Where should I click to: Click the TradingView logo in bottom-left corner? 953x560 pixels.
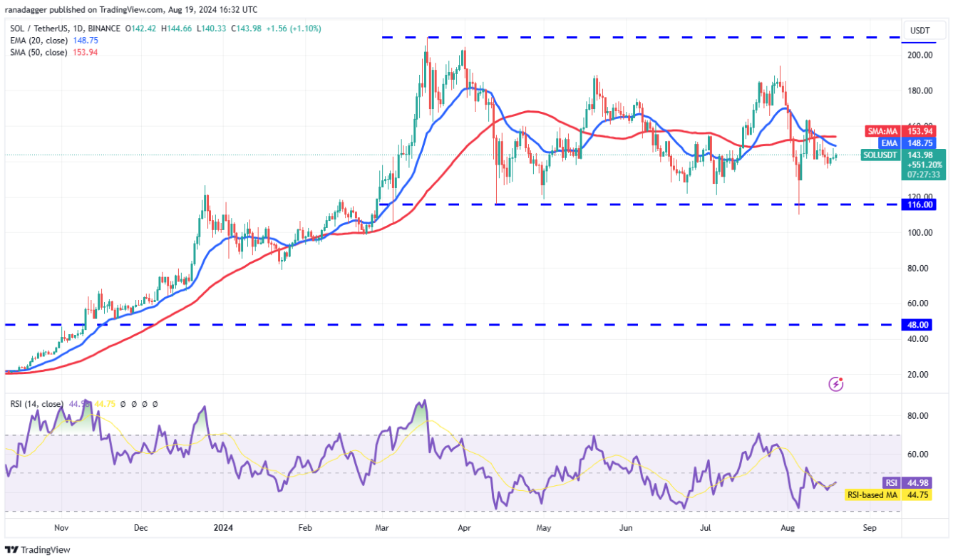(x=37, y=549)
